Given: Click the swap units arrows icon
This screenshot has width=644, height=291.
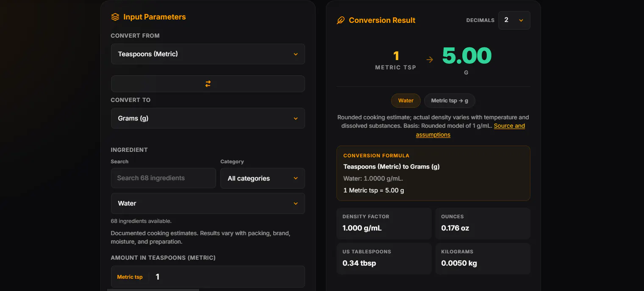Looking at the screenshot, I should [x=208, y=84].
